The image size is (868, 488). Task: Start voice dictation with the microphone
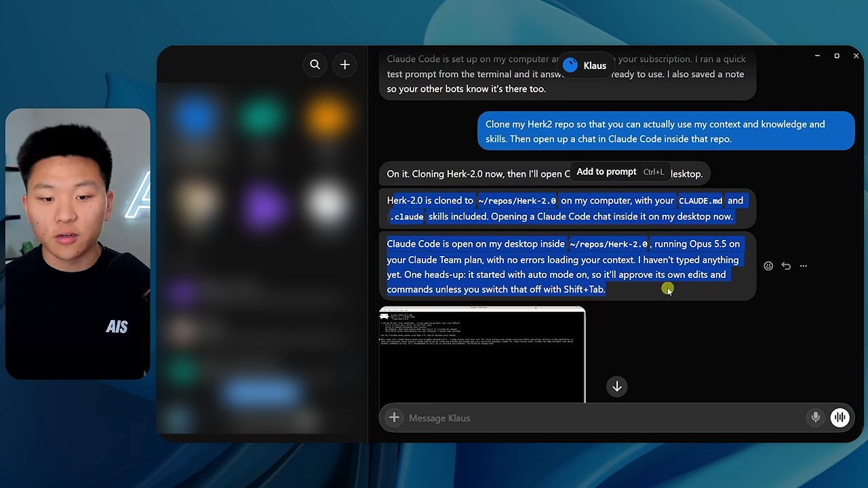[816, 418]
